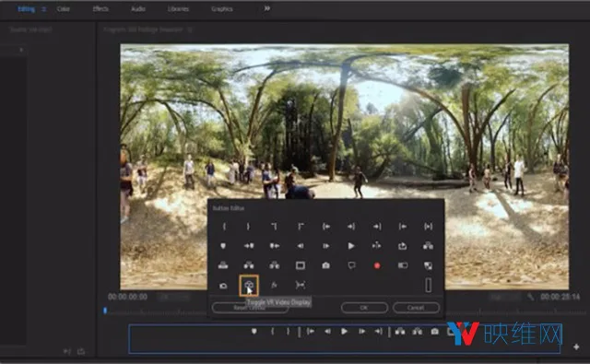The height and width of the screenshot is (364, 590).
Task: Switch to the Color workspace tab
Action: click(x=64, y=8)
